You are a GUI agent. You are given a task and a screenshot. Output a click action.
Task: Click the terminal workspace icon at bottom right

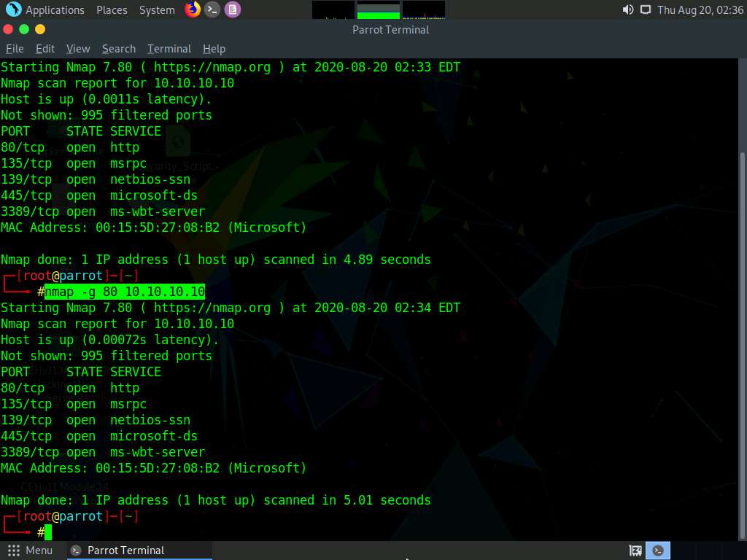(658, 551)
